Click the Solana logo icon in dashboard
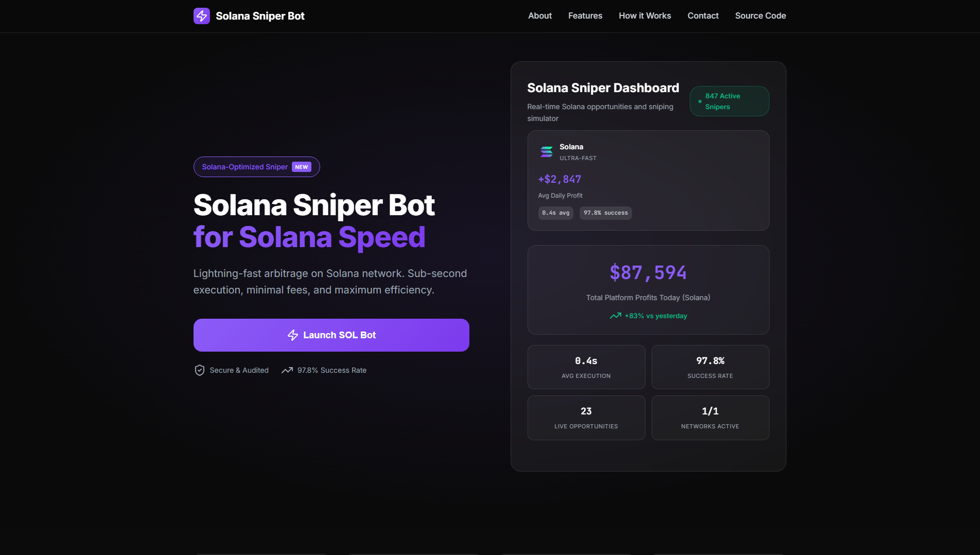The width and height of the screenshot is (980, 555). coord(547,151)
